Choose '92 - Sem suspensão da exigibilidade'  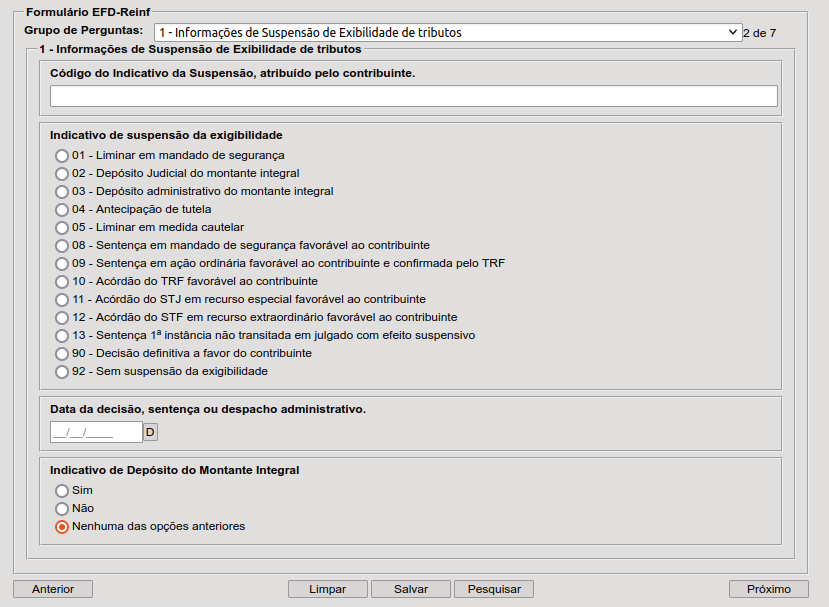[62, 372]
